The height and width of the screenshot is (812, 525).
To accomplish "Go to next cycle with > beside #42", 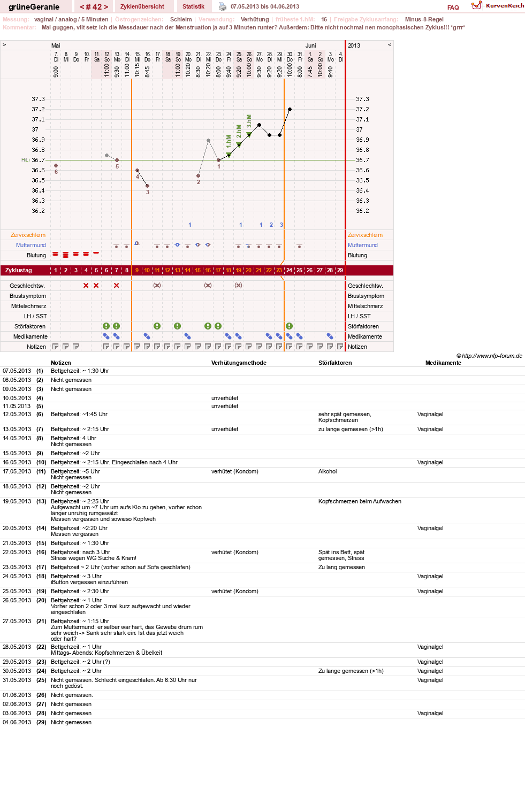I will click(x=106, y=7).
